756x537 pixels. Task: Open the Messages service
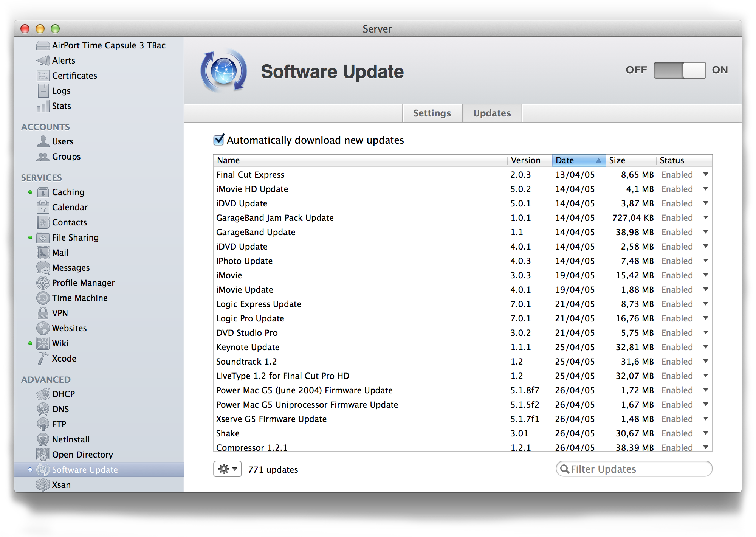click(63, 268)
